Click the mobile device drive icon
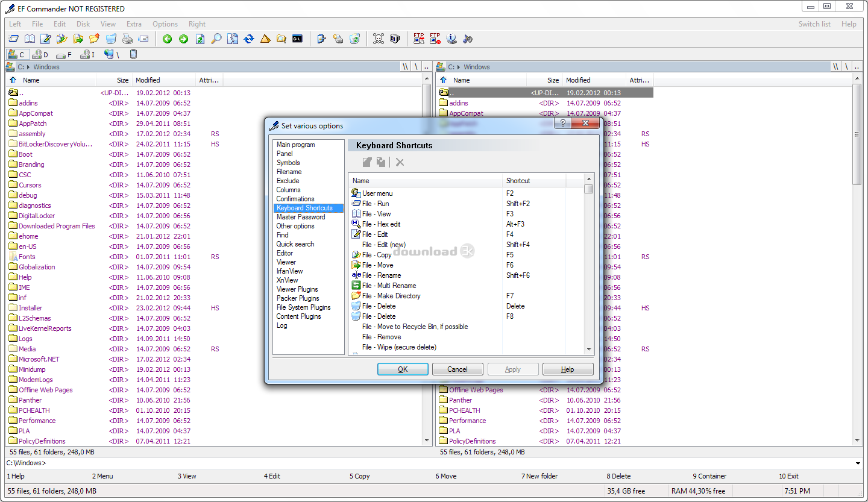The image size is (868, 502). pyautogui.click(x=133, y=54)
